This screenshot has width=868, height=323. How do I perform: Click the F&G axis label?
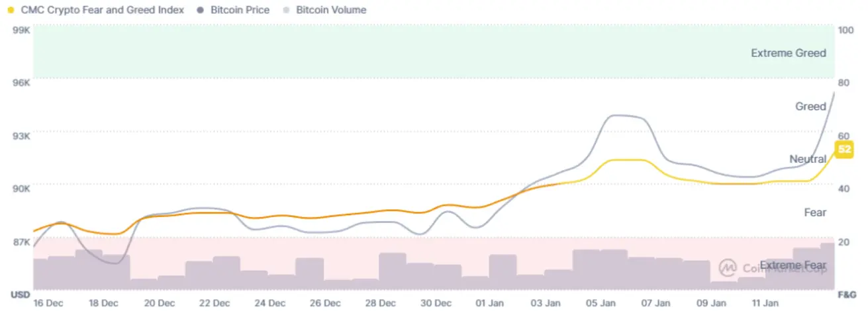pos(848,294)
